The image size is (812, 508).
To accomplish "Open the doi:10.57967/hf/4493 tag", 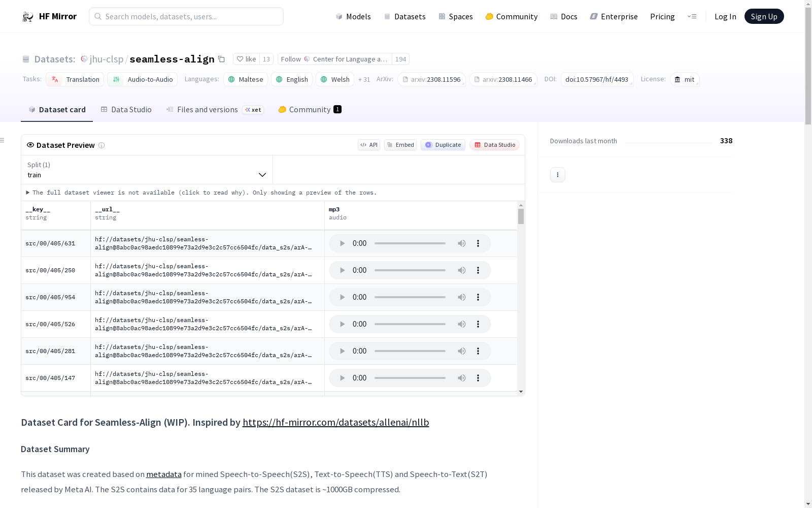I will 597,80.
